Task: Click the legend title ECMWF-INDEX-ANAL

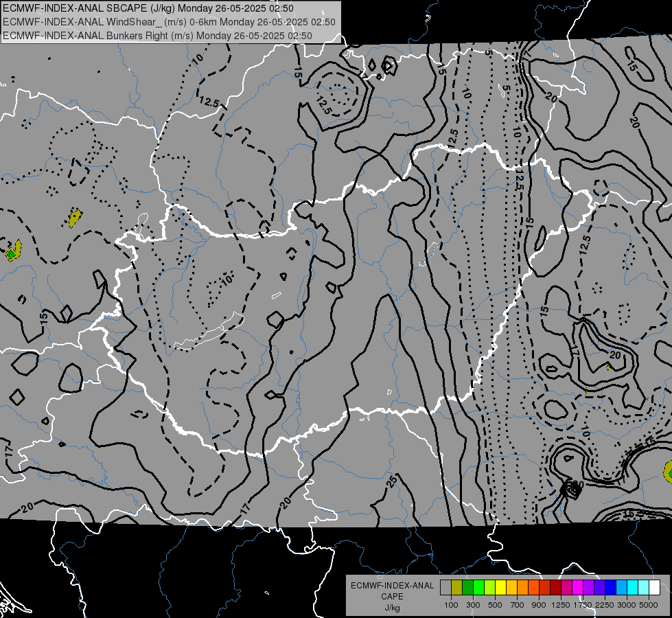Action: [392, 586]
